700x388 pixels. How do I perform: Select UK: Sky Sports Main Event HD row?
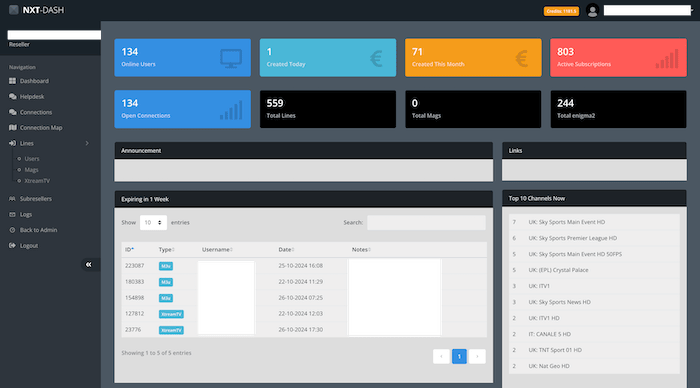pos(594,222)
